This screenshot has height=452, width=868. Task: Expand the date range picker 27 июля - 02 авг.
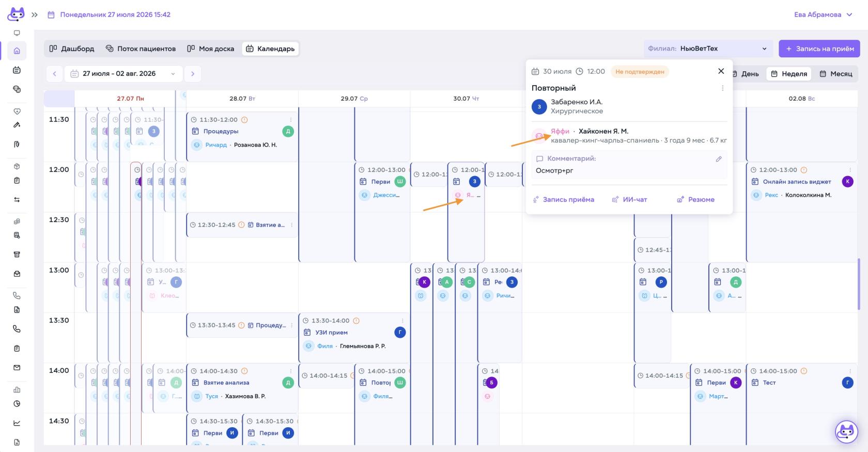click(x=123, y=74)
